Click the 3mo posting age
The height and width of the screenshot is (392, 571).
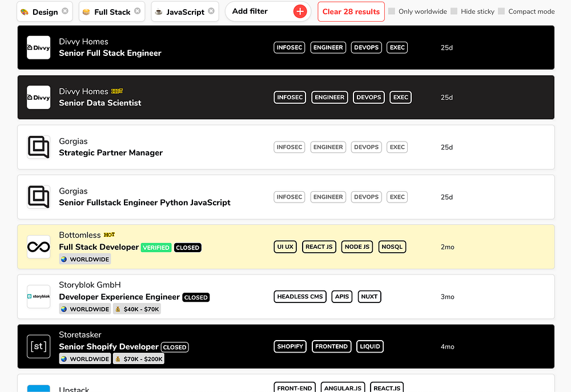click(448, 297)
